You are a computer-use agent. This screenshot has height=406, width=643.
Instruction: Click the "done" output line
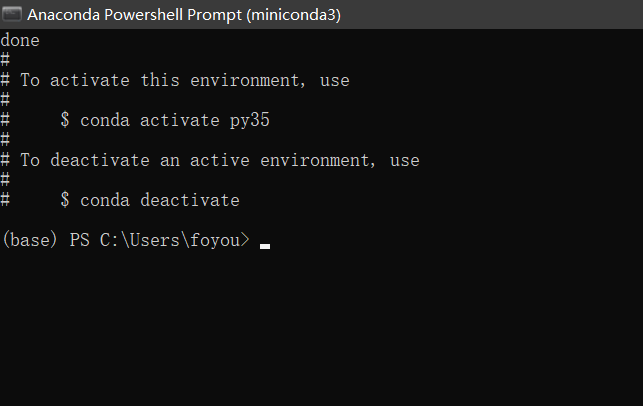point(20,41)
